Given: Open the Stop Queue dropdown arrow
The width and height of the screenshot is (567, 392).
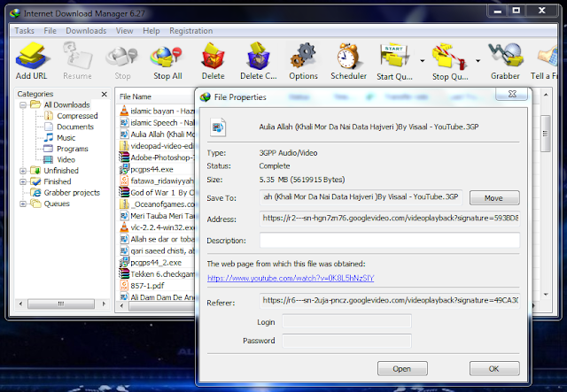Looking at the screenshot, I should (x=478, y=61).
